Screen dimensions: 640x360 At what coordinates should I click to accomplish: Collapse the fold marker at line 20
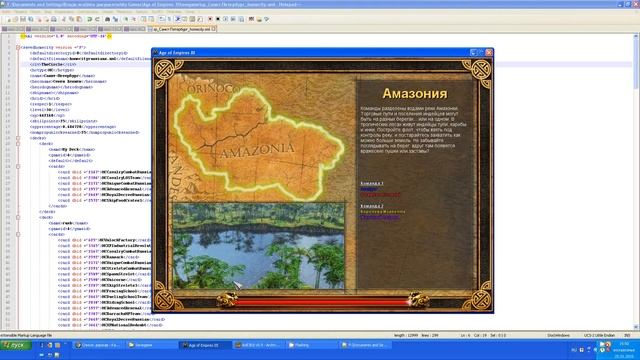click(18, 144)
